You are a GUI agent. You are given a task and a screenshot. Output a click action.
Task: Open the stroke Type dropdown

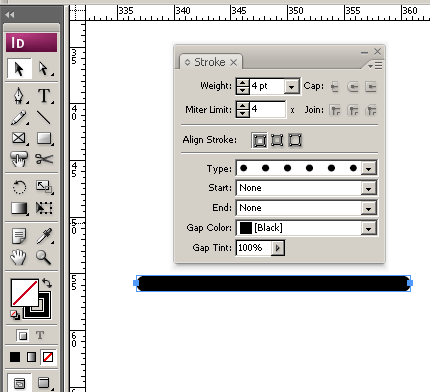coord(369,169)
